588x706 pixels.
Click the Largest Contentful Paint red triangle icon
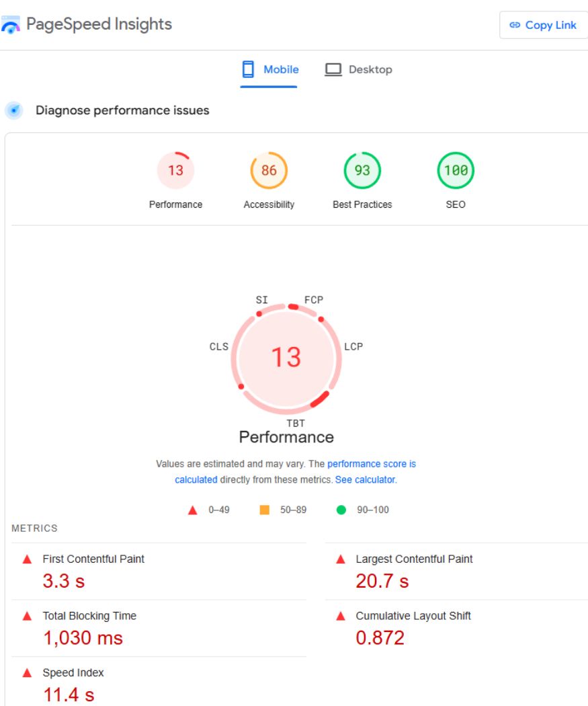coord(341,559)
